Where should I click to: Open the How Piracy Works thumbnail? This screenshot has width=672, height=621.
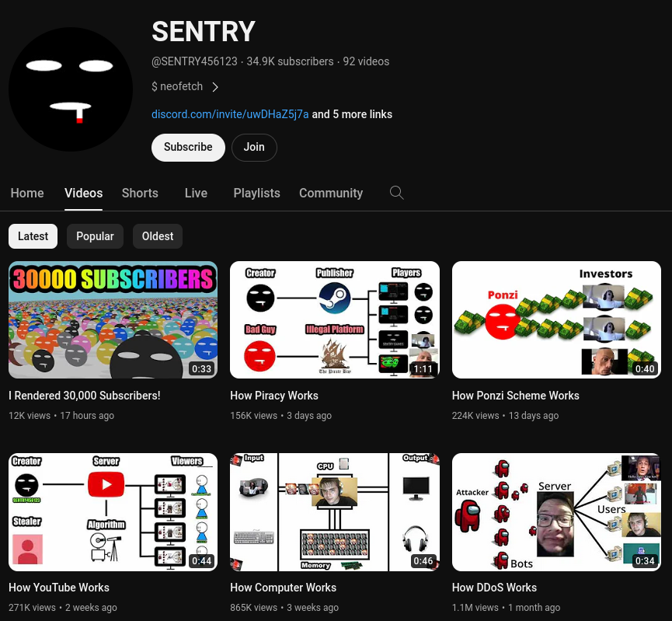(335, 320)
